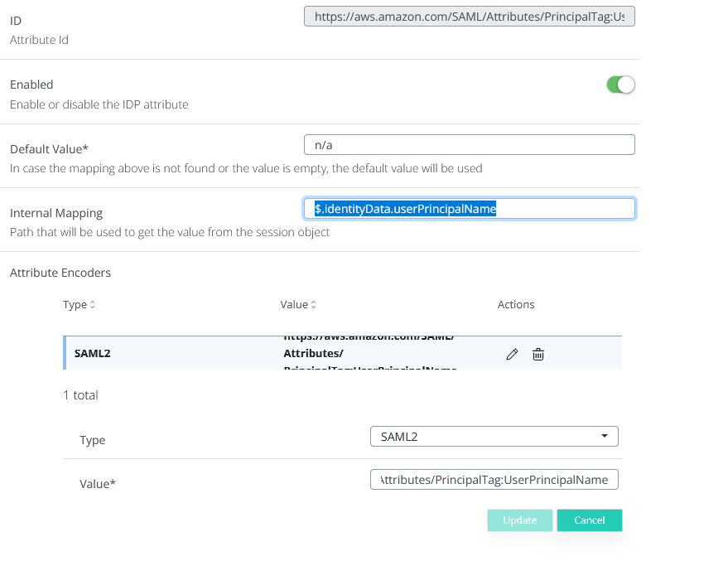728x561 pixels.
Task: Click the sort arrows beside Type header
Action: pos(93,305)
